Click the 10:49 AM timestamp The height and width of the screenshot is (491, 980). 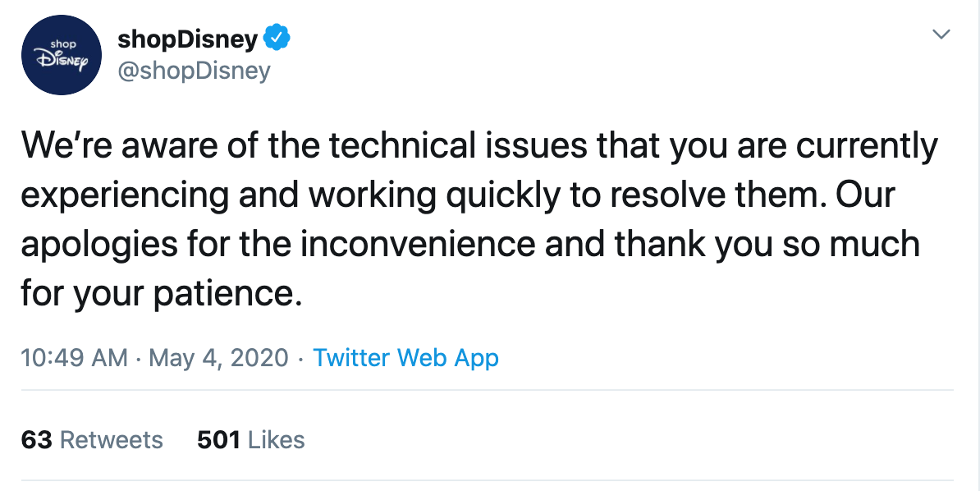(x=74, y=358)
